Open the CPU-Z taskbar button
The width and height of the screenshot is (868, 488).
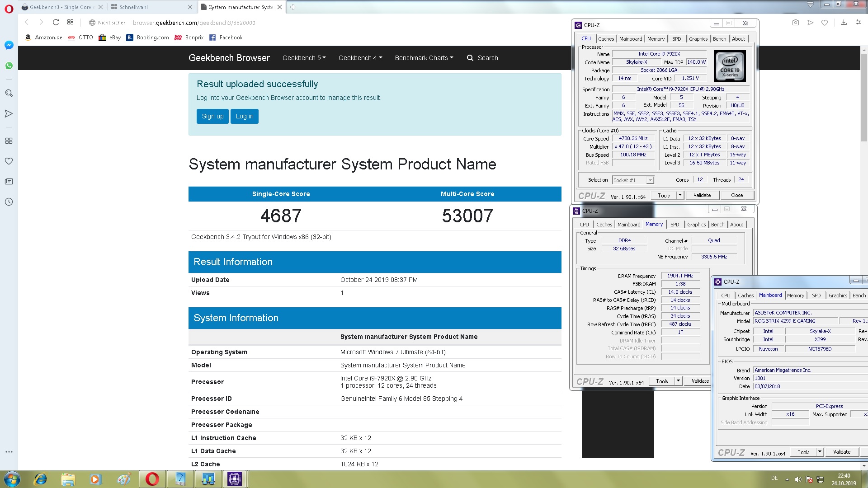235,479
